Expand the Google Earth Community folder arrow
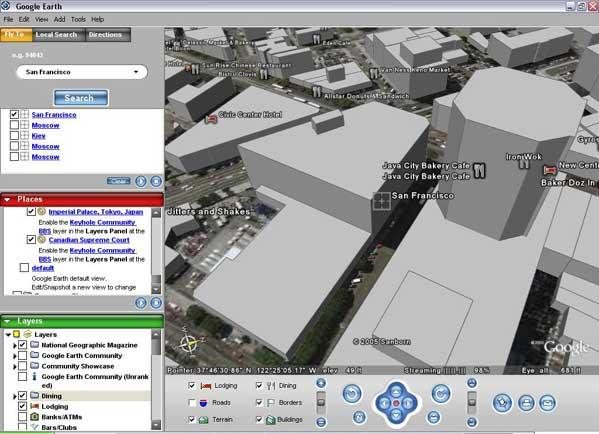Screen dimensions: 599x434 pyautogui.click(x=15, y=356)
